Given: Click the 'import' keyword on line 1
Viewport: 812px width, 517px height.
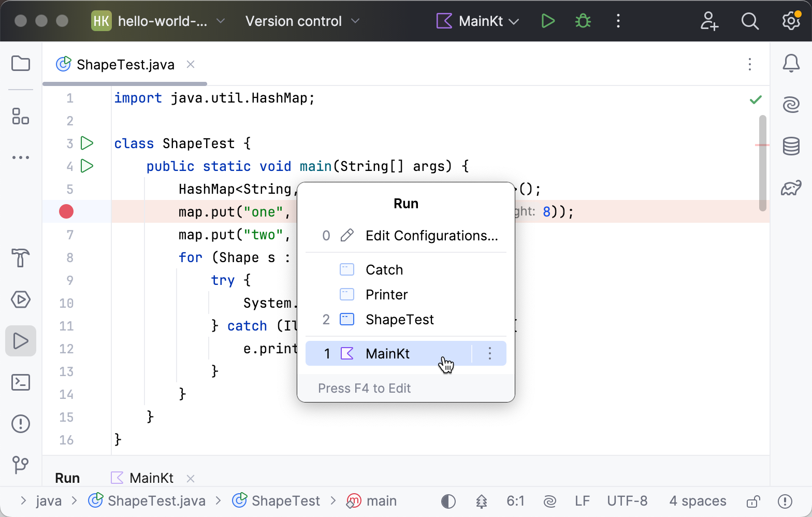Looking at the screenshot, I should click(x=138, y=98).
